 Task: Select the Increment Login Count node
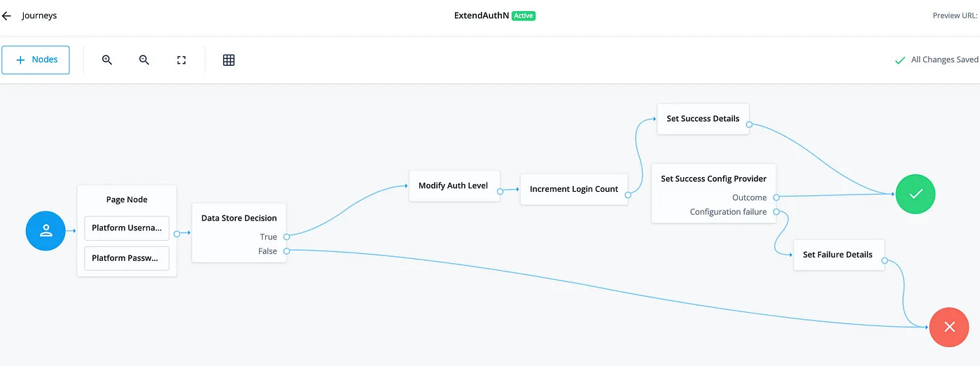coord(574,189)
